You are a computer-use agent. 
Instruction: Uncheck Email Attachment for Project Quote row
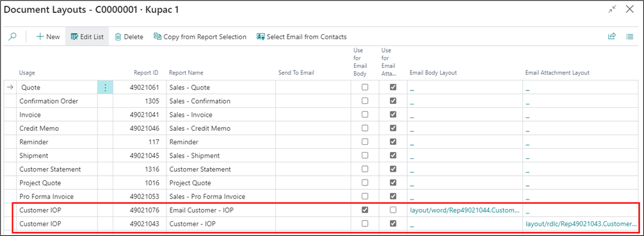pyautogui.click(x=393, y=183)
